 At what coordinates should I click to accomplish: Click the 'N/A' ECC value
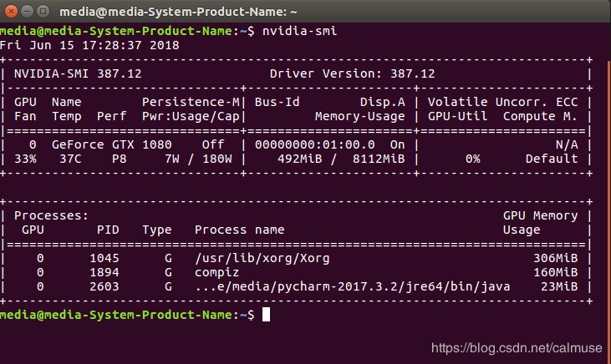pyautogui.click(x=567, y=144)
